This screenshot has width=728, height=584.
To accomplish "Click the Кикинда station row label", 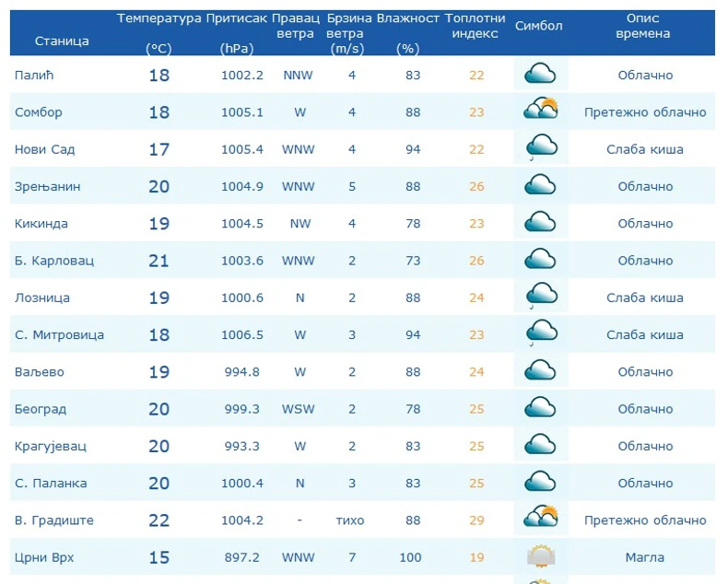I will pos(41,223).
